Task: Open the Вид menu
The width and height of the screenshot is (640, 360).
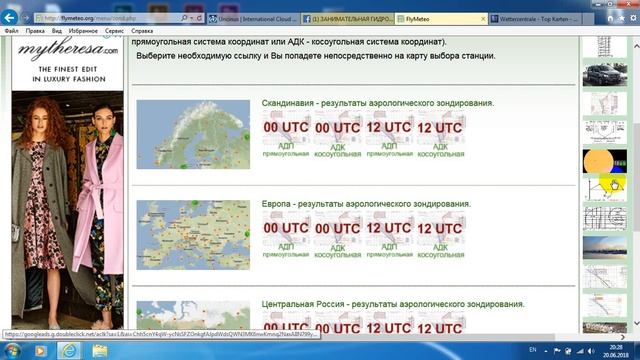Action: point(57,31)
